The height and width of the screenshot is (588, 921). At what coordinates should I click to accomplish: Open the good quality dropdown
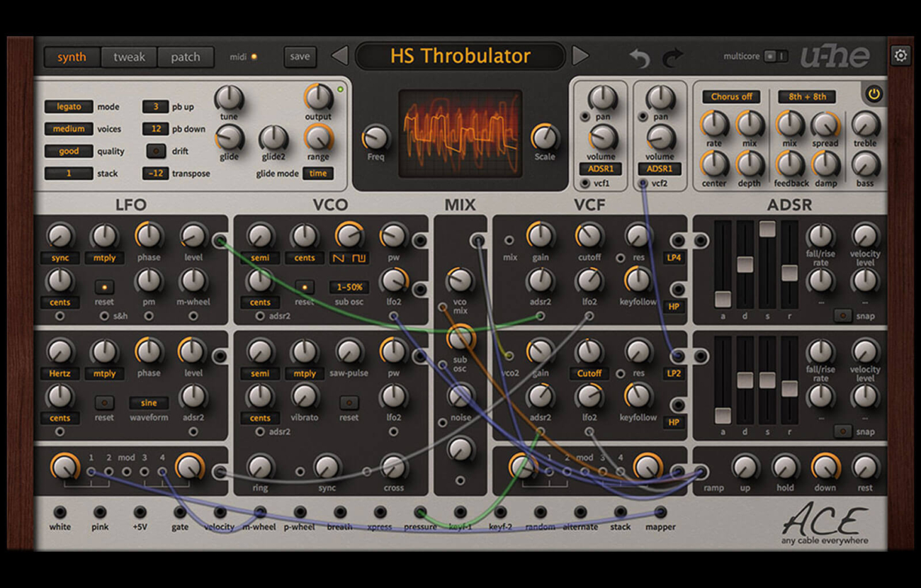pos(69,151)
